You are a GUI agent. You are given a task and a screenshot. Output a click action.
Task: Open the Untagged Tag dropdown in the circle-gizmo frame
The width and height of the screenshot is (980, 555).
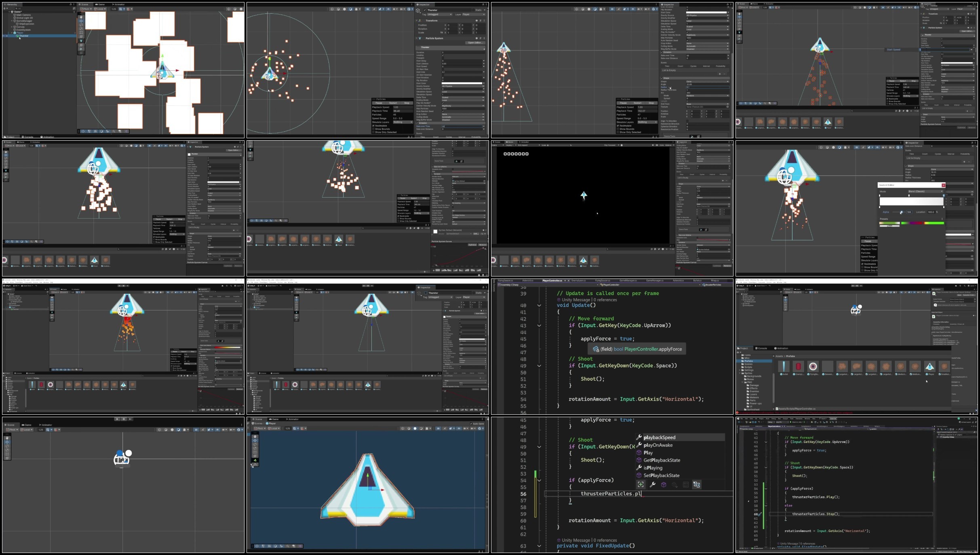click(x=440, y=15)
